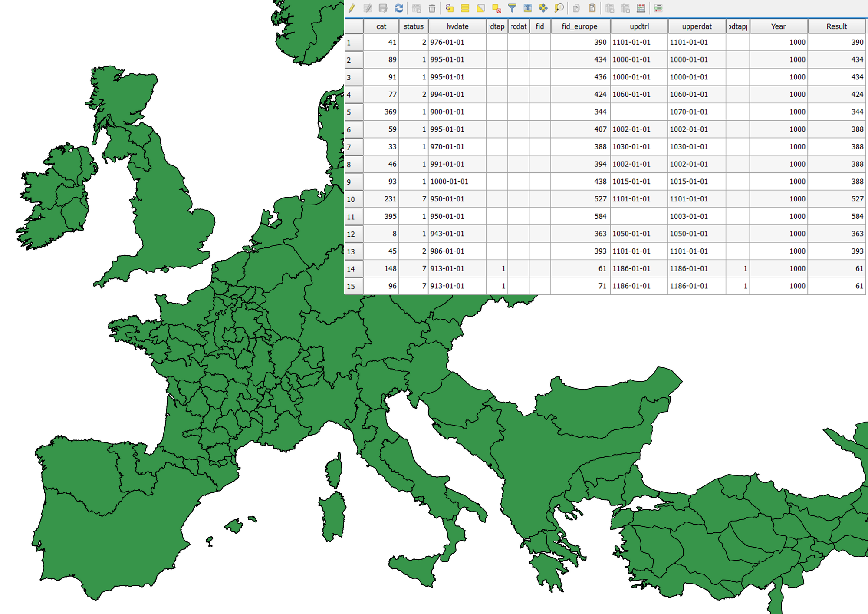The height and width of the screenshot is (614, 868).
Task: Enable multi-edit mode
Action: coord(368,8)
